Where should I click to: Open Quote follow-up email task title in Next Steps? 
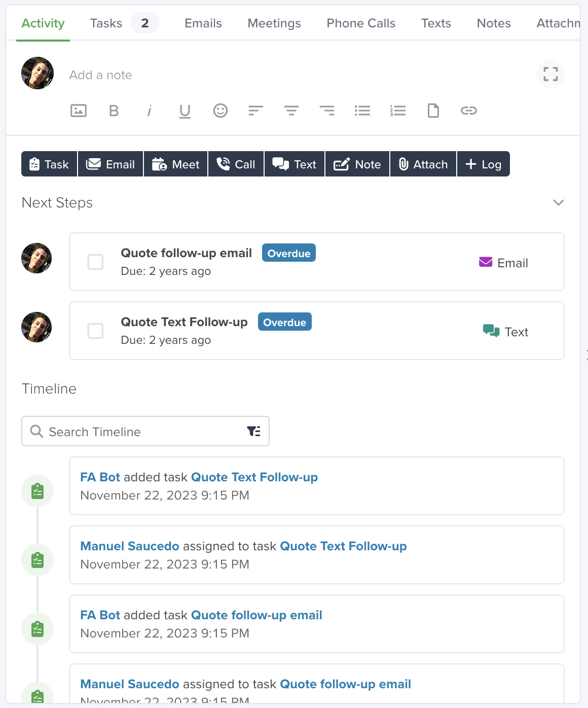[186, 253]
